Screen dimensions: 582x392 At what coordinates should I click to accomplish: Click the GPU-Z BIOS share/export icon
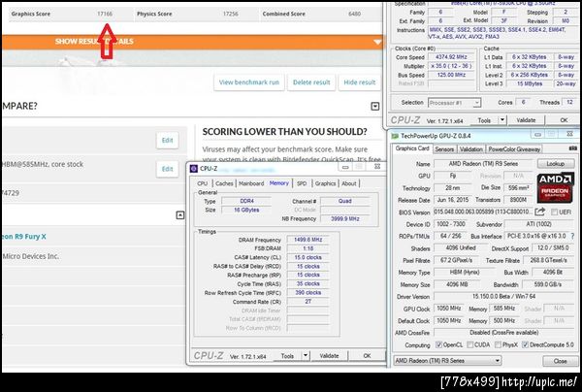[539, 212]
